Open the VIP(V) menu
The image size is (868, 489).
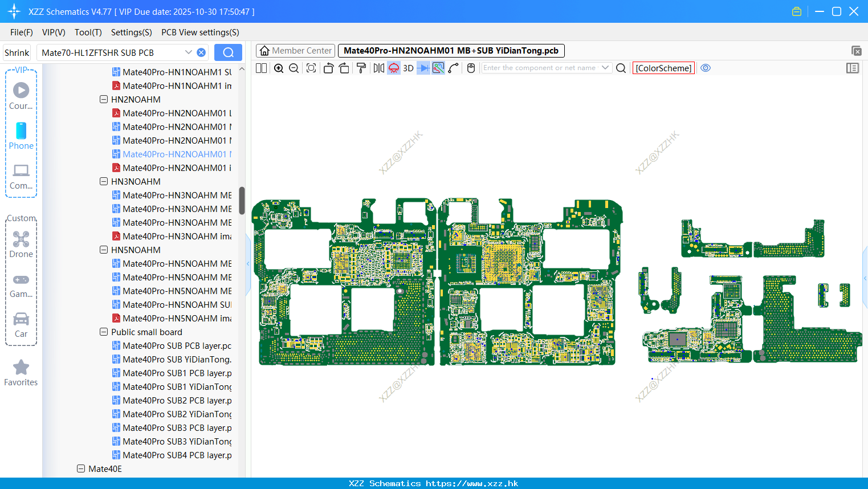[x=54, y=32]
